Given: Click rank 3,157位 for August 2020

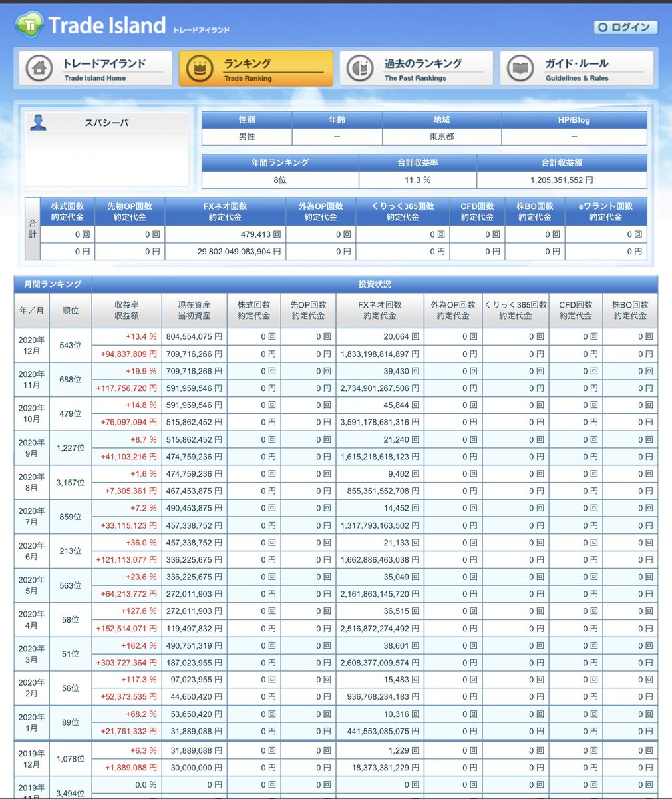Looking at the screenshot, I should (x=71, y=483).
